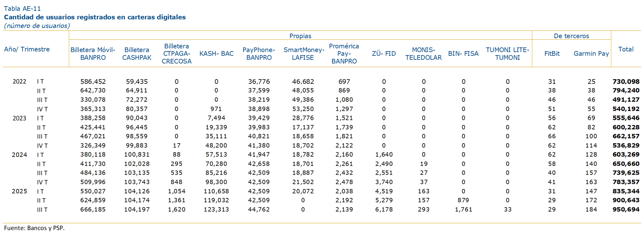Select the total value 950,694
This screenshot has height=236, width=644.
click(x=626, y=209)
